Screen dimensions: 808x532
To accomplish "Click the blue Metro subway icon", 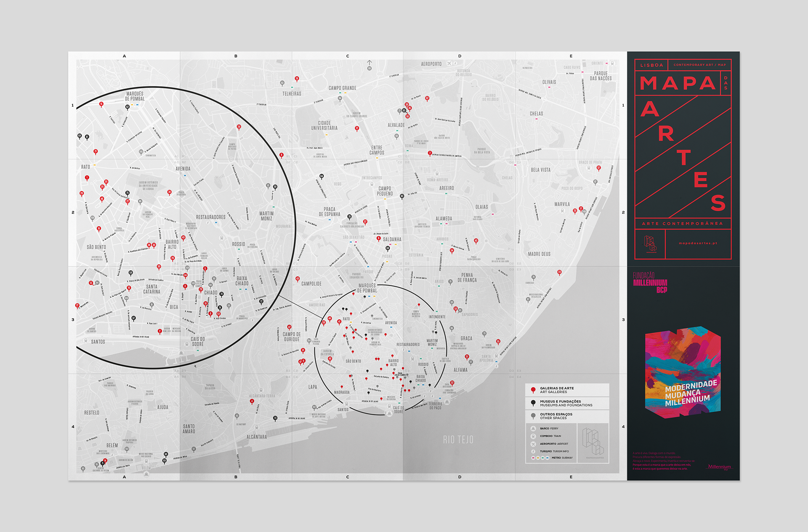I will tap(548, 458).
